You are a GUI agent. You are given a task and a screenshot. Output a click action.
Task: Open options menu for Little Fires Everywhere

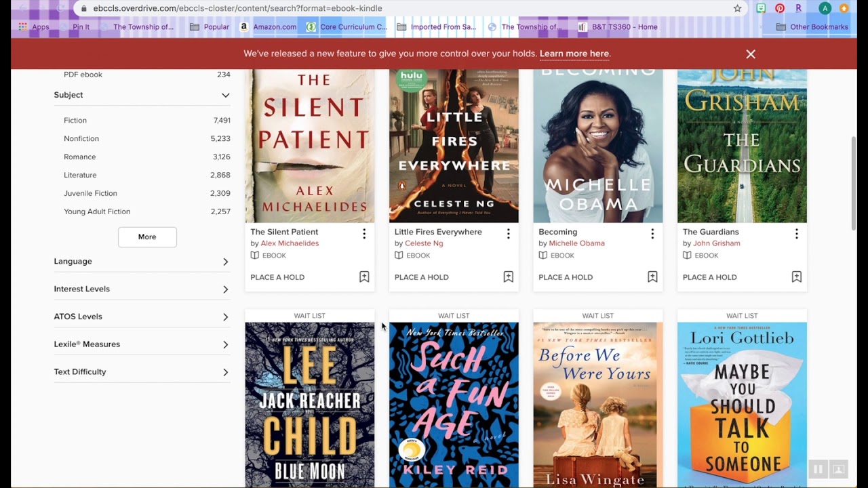[508, 233]
